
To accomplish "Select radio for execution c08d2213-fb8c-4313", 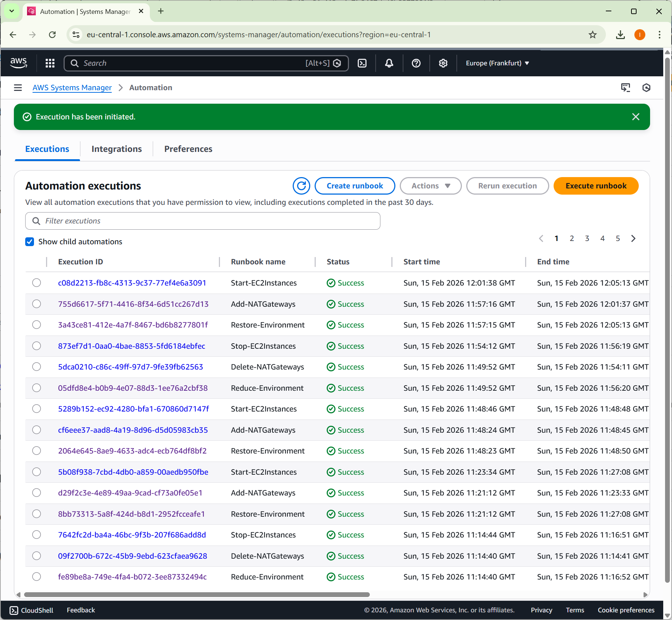I will [37, 283].
